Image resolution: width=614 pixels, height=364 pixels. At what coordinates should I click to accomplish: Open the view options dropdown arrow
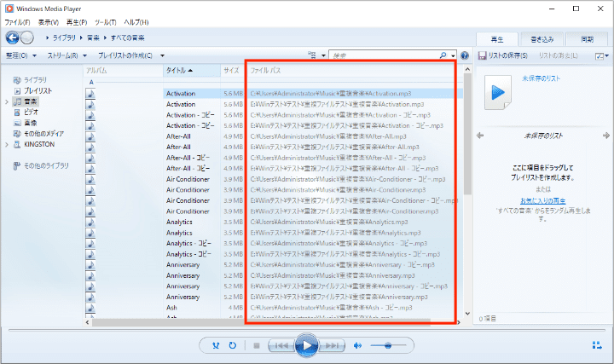pyautogui.click(x=323, y=55)
